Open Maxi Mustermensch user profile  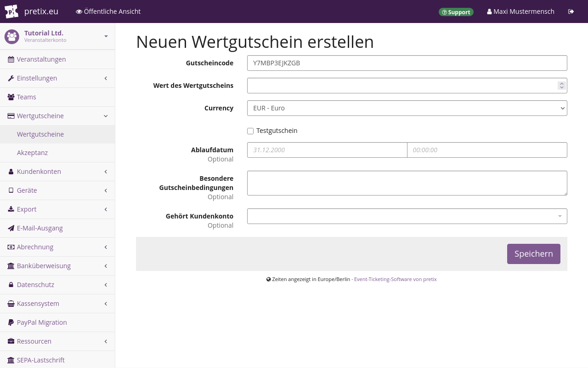click(521, 11)
